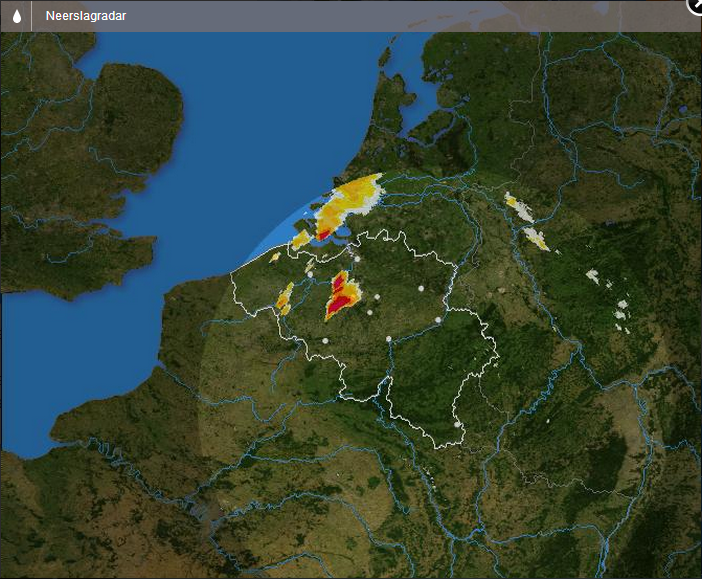Select the Namur city dot on the map

pos(389,339)
